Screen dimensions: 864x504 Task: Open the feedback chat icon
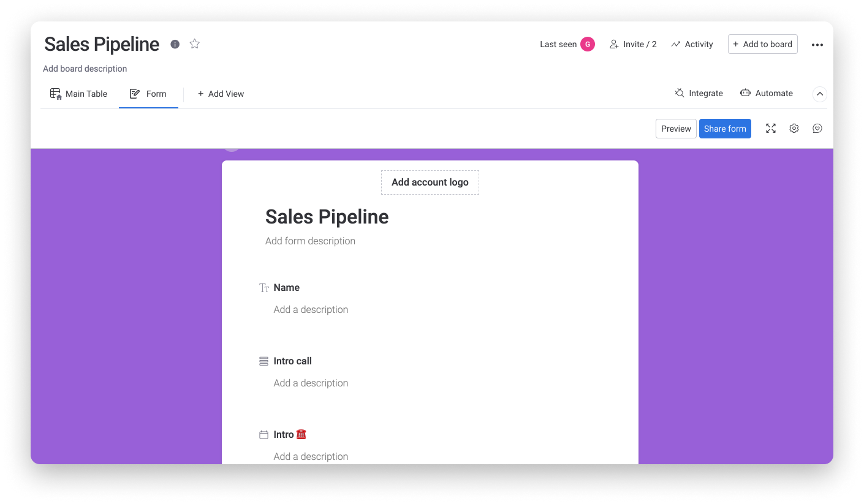(817, 129)
